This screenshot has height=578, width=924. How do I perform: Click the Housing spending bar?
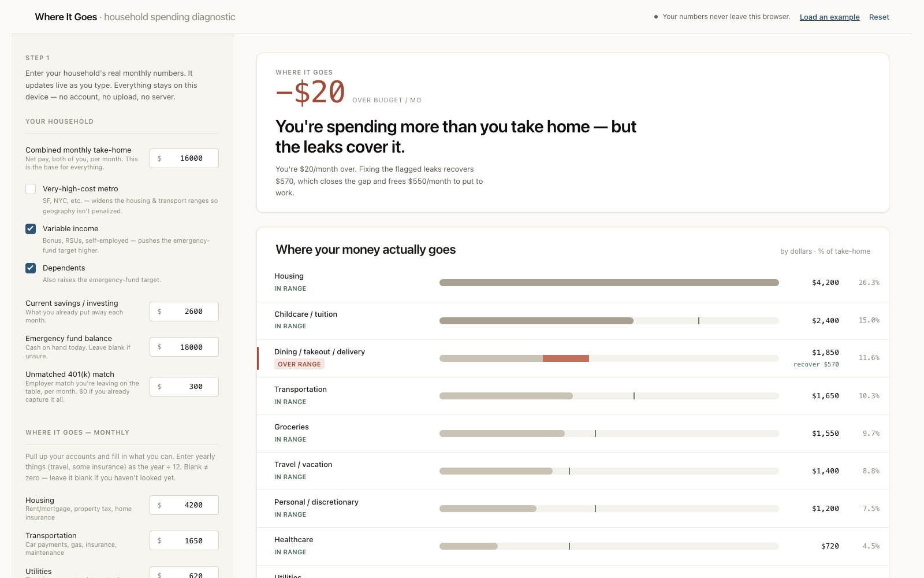click(609, 283)
